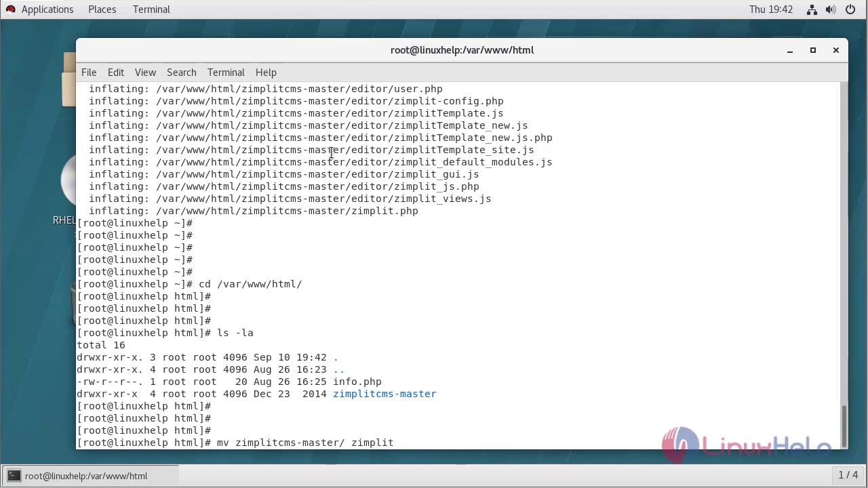Viewport: 868px width, 488px height.
Task: Click the zimplit_gui.js inflating line
Action: point(284,174)
